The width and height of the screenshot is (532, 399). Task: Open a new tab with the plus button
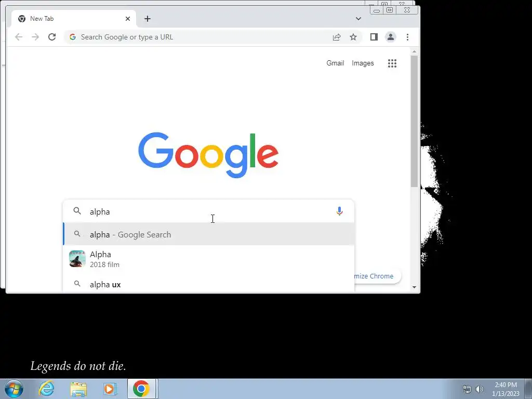[147, 19]
